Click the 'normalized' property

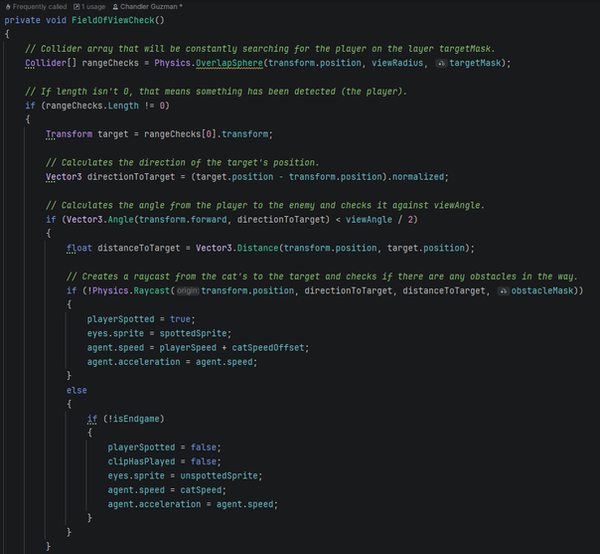click(418, 177)
